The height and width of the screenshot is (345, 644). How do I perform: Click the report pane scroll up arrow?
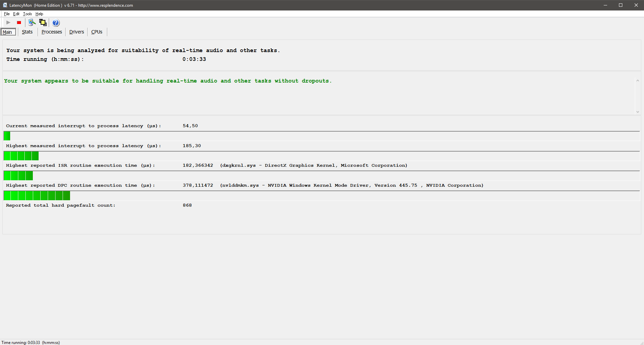[x=638, y=80]
